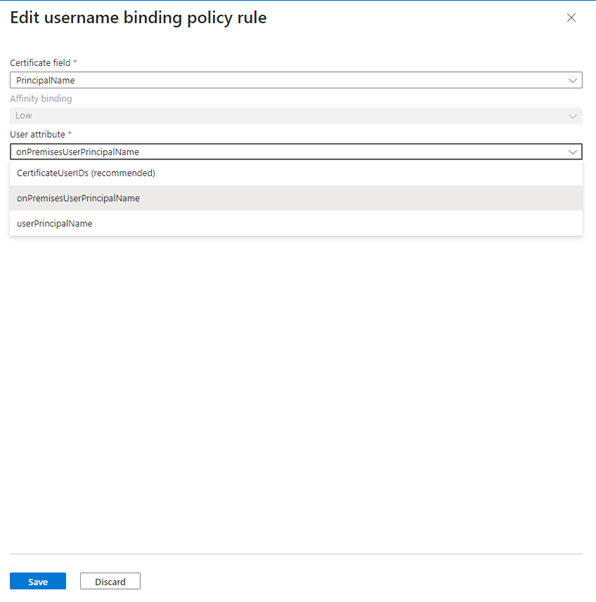Click the Certificate field label

pyautogui.click(x=40, y=63)
